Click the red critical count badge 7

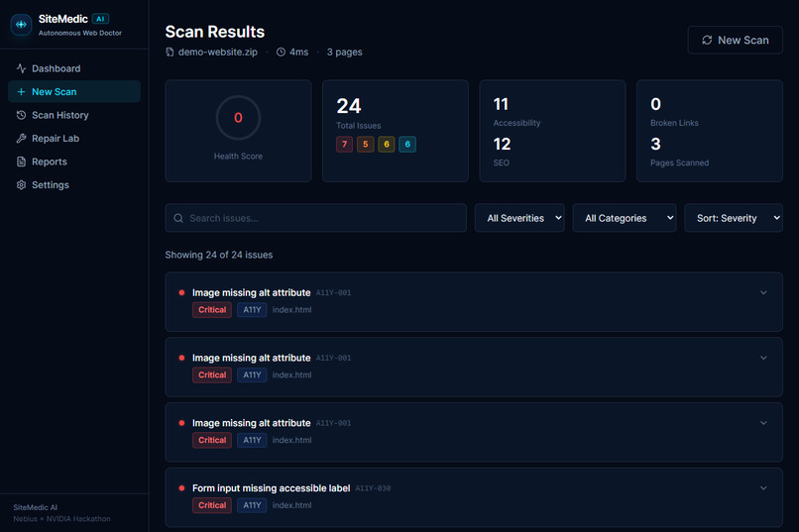click(x=344, y=144)
